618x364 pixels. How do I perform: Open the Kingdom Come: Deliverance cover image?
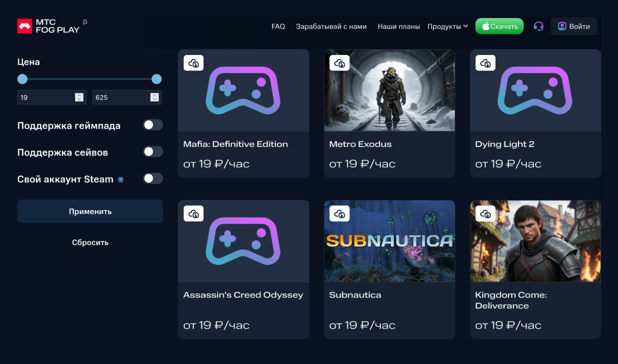(x=535, y=241)
